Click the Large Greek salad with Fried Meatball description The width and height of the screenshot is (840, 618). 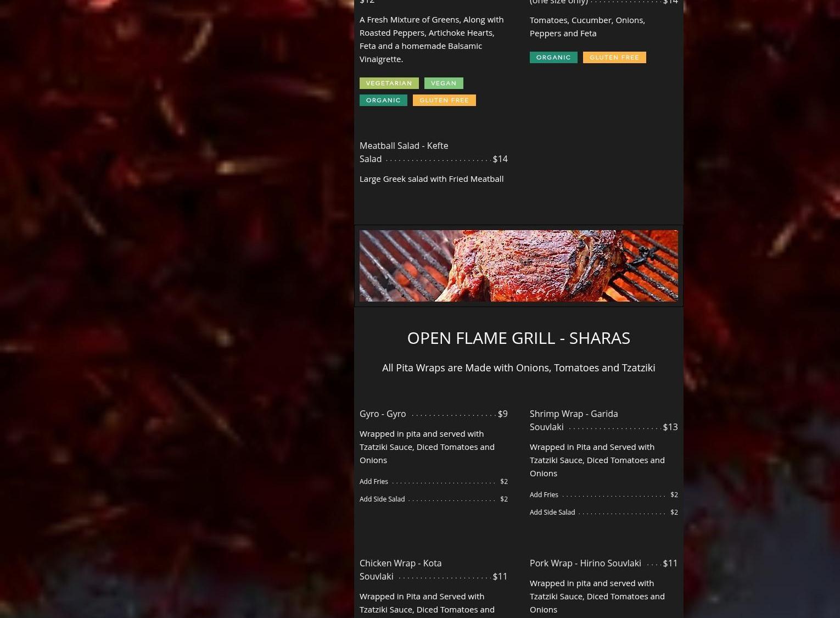tap(431, 179)
